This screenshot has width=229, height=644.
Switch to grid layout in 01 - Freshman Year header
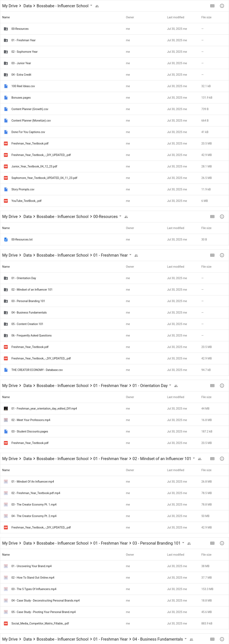pyautogui.click(x=212, y=255)
